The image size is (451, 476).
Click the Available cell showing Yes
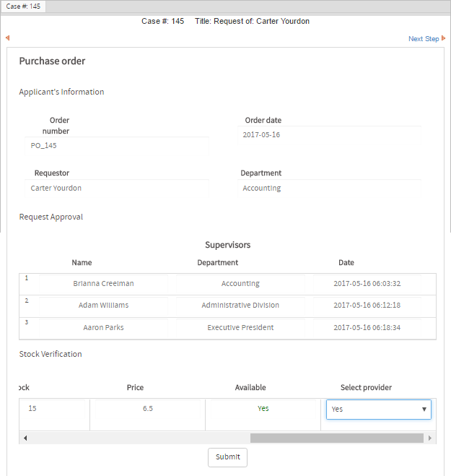coord(263,409)
